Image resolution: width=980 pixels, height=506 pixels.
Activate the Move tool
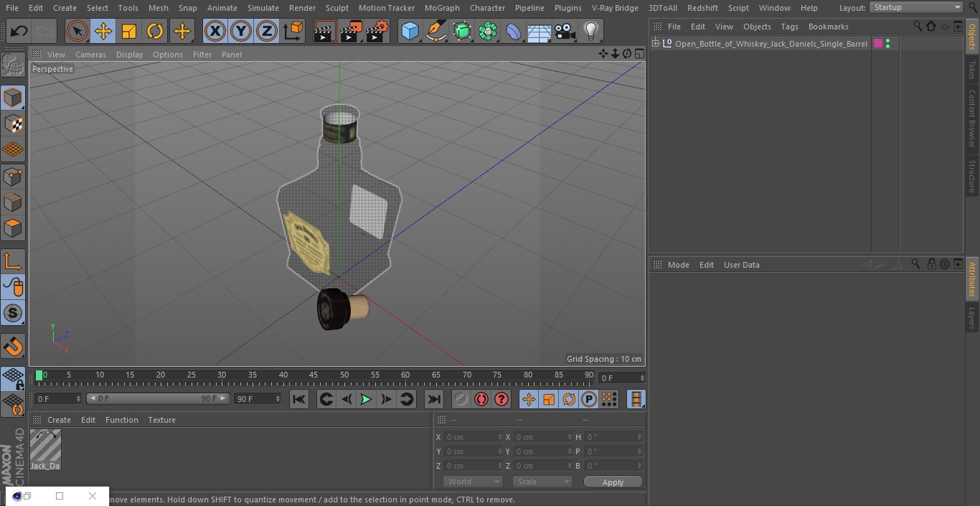coord(103,31)
